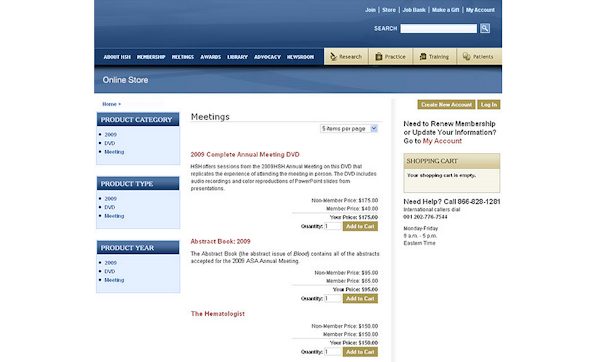600x362 pixels.
Task: Add 2009 Complete Annual Meeting DVD to cart
Action: pyautogui.click(x=360, y=226)
